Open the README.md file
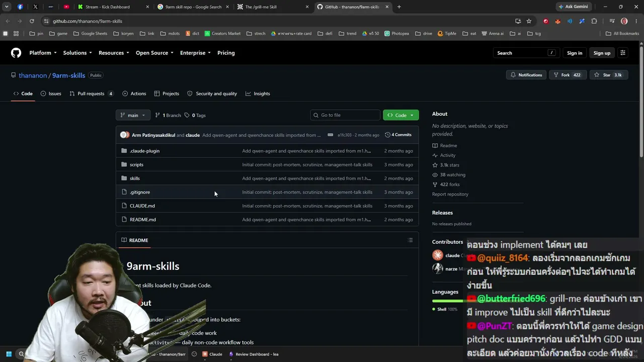This screenshot has height=362, width=644. coord(143,220)
